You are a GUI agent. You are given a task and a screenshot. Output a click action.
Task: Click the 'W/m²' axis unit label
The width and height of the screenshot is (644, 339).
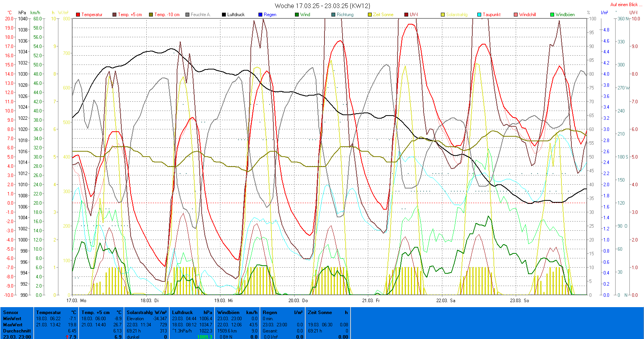coord(63,13)
